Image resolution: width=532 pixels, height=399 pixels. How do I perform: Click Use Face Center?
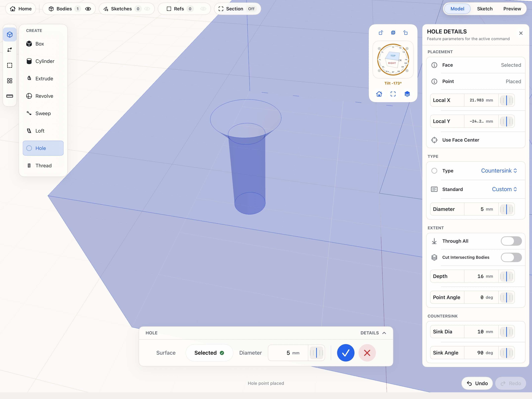click(x=476, y=140)
